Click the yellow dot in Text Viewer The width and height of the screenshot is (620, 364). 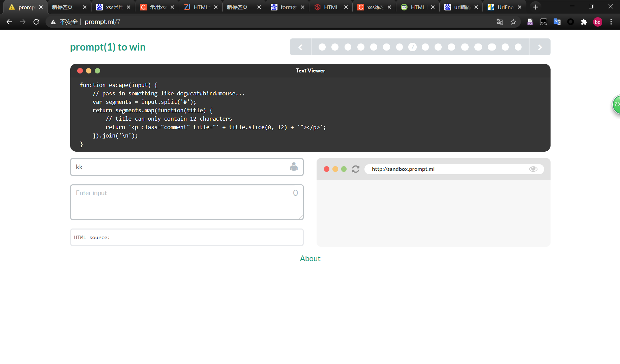[89, 71]
